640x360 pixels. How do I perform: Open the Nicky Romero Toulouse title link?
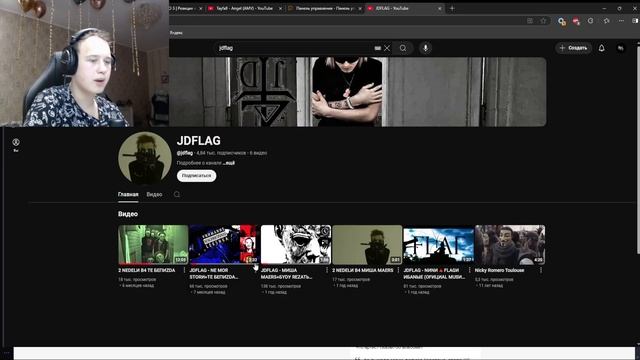(499, 270)
